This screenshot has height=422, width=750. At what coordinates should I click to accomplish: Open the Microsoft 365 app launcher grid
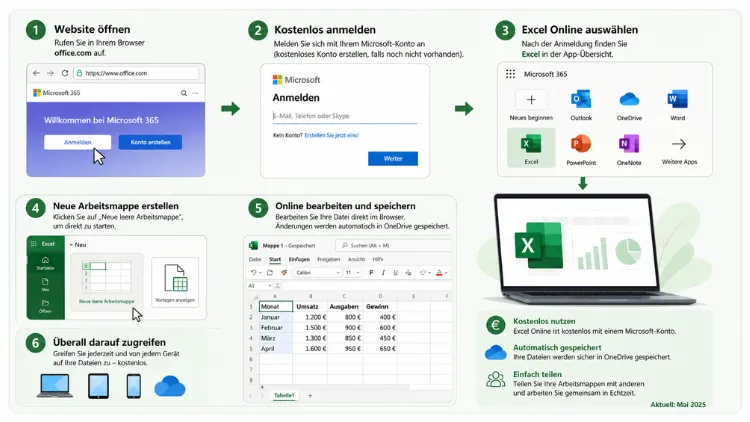click(x=510, y=74)
